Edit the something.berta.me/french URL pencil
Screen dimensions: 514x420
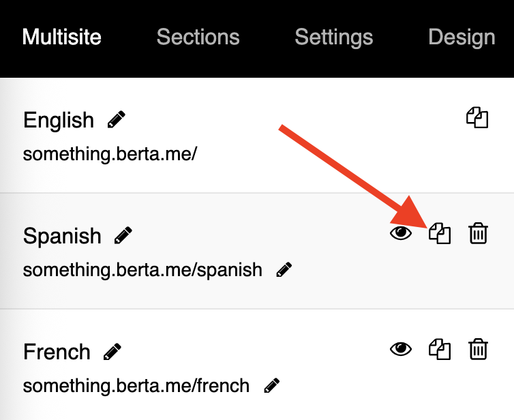272,385
